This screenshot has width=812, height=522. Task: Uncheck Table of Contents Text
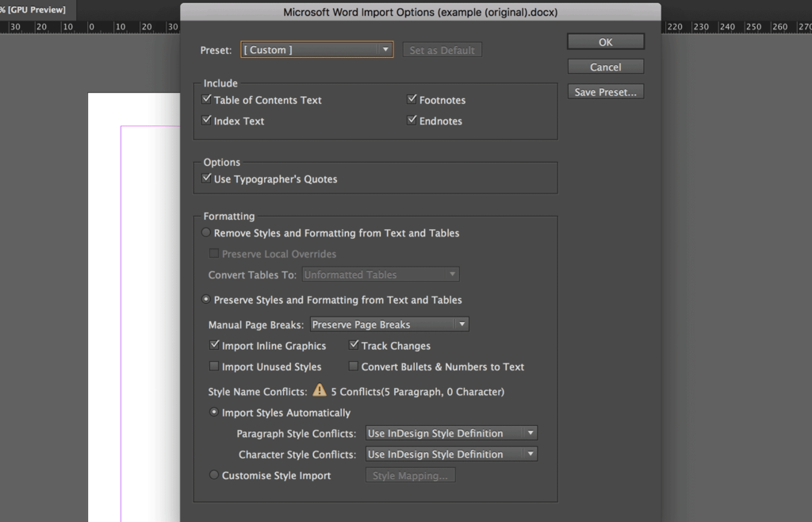pos(207,100)
